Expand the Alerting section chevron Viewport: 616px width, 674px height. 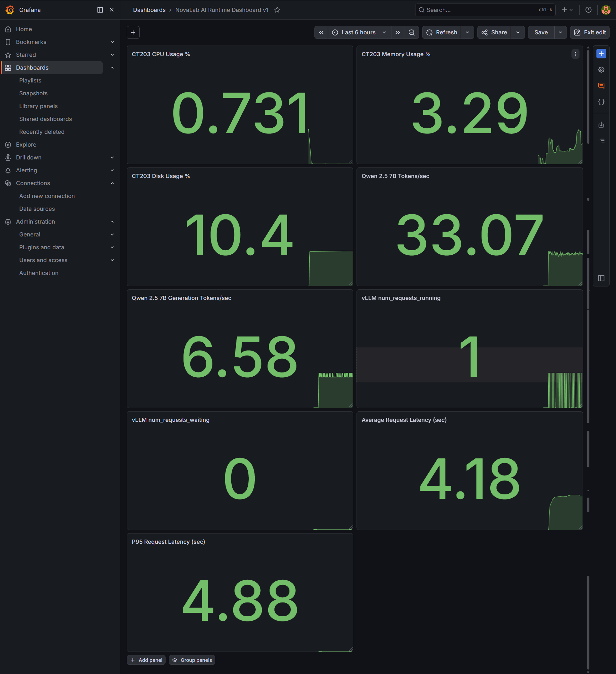tap(112, 170)
